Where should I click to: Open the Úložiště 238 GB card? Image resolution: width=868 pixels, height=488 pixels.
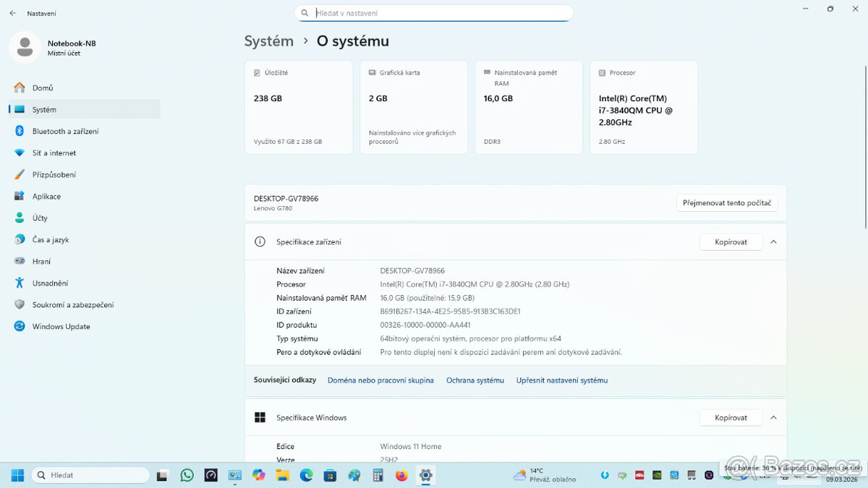tap(299, 107)
